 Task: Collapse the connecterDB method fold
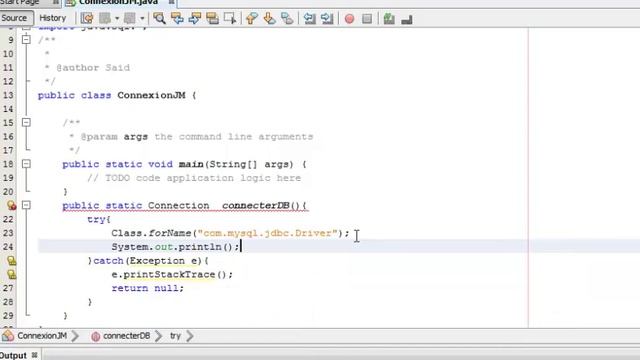click(x=26, y=205)
